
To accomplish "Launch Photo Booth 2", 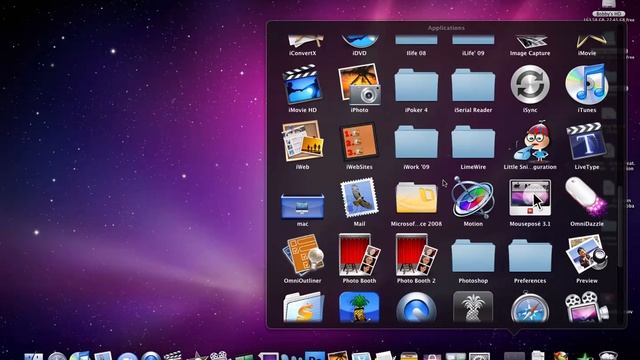I will pyautogui.click(x=416, y=255).
